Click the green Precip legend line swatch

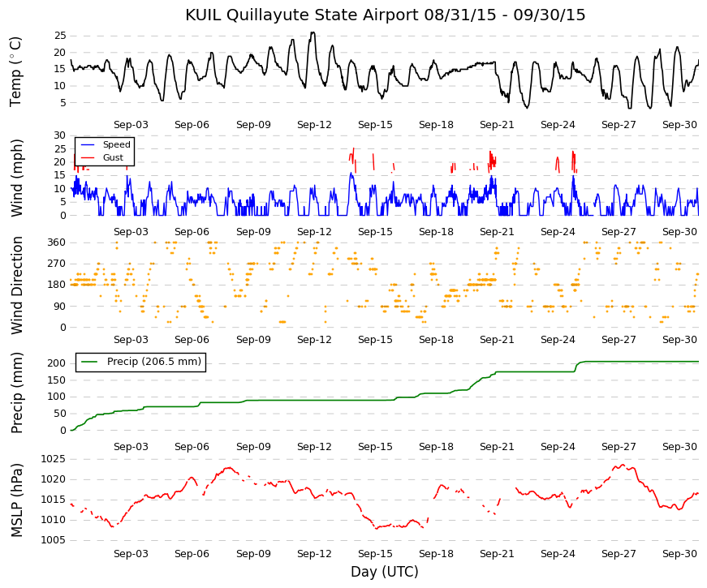(88, 362)
